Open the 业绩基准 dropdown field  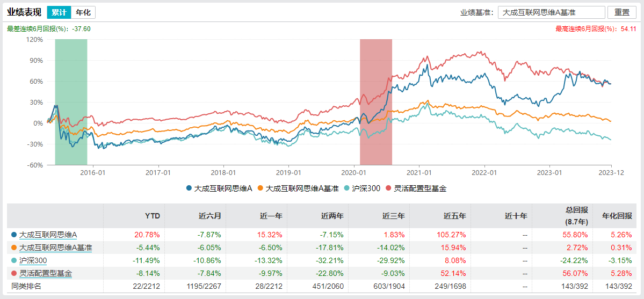[550, 12]
